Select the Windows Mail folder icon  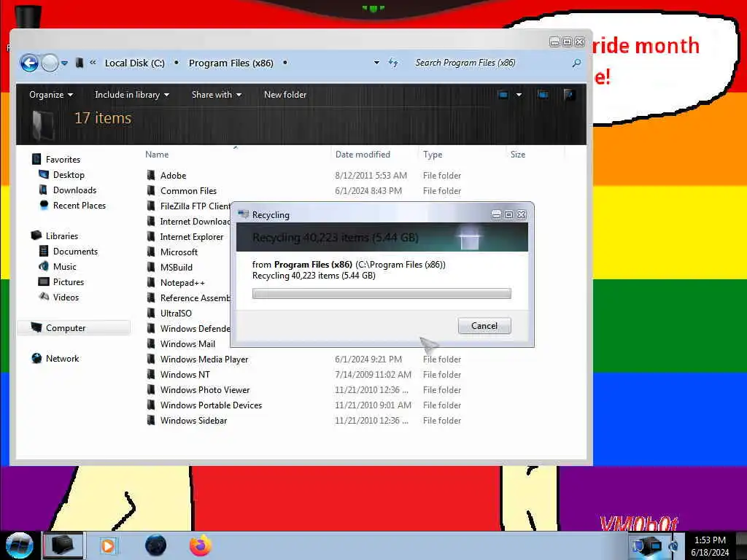[151, 343]
